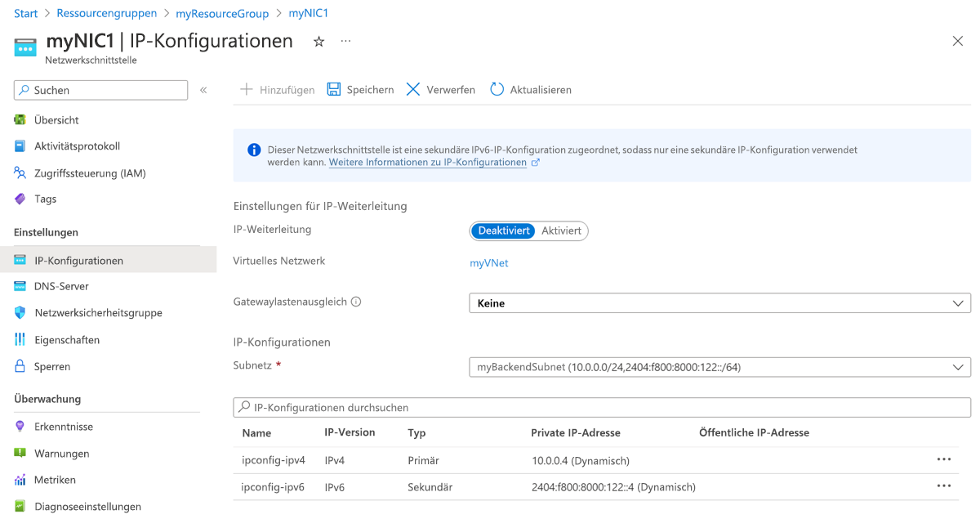Open the Gatewaylastenausgleich dropdown

click(960, 302)
